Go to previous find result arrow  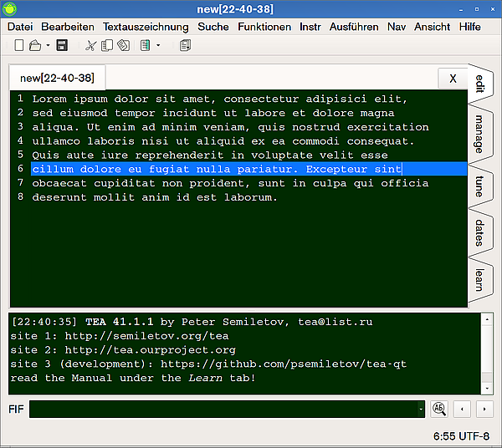click(x=462, y=409)
